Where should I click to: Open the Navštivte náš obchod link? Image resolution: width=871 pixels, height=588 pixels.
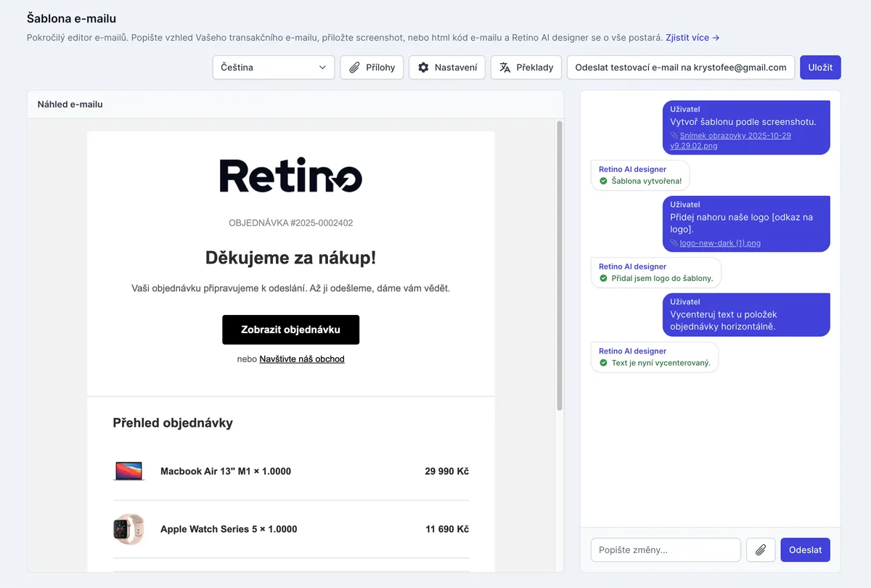(x=303, y=359)
